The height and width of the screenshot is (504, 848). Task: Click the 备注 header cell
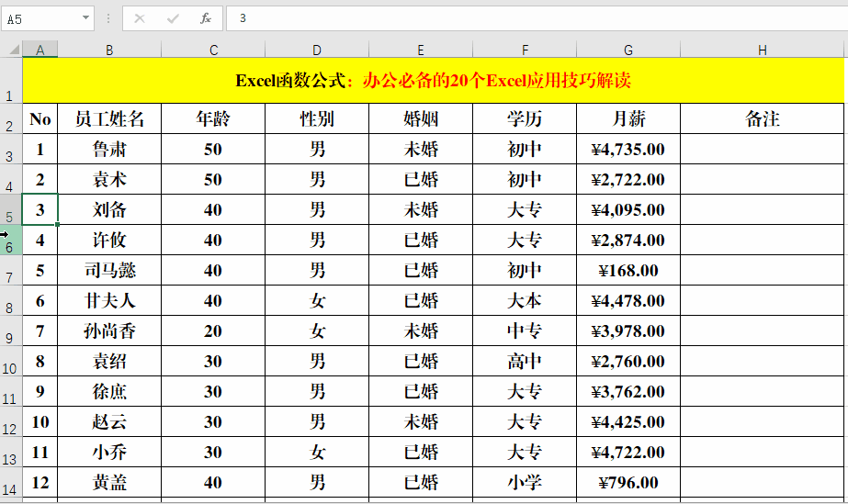click(762, 118)
